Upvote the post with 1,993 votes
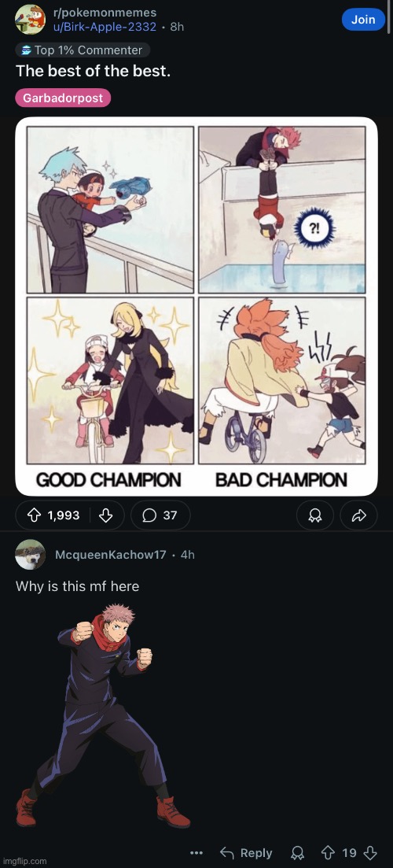 click(x=35, y=515)
